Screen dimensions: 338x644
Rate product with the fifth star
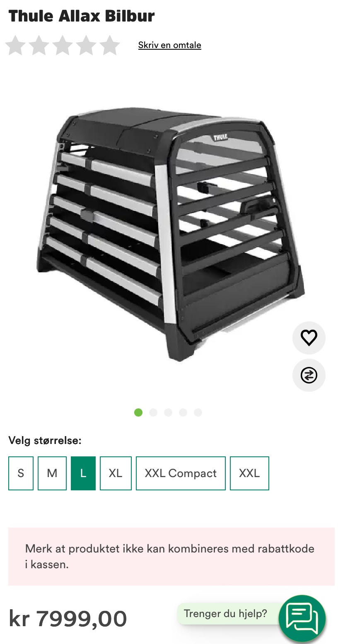coord(110,45)
